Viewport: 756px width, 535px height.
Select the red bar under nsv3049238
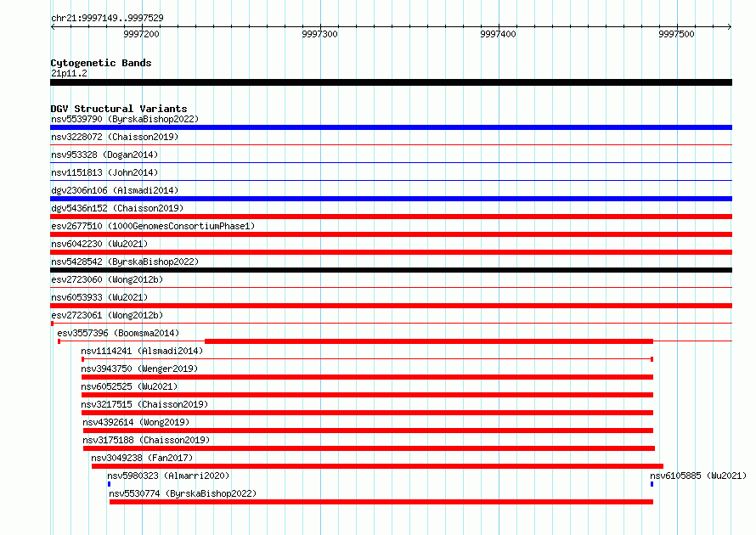(x=377, y=466)
